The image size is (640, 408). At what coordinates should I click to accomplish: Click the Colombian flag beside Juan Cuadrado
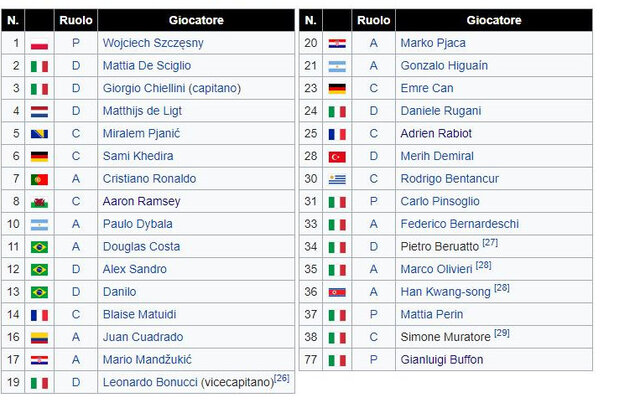click(x=39, y=337)
